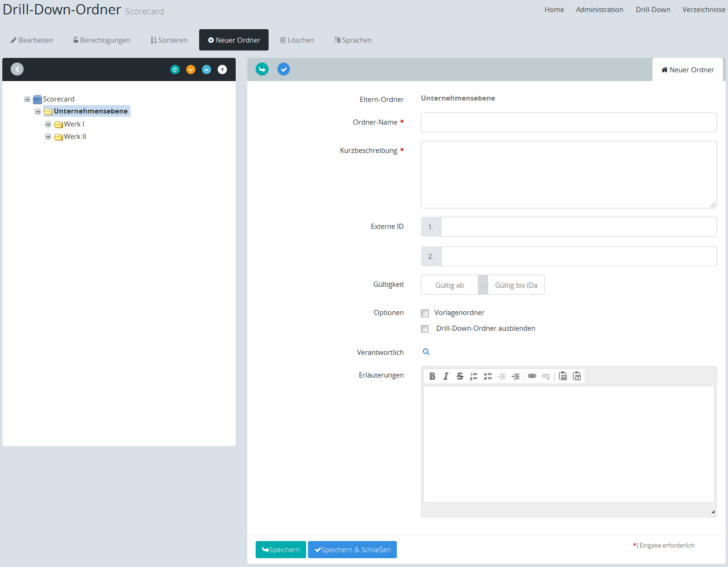
Task: Toggle the expander beside Werk II
Action: (x=48, y=137)
